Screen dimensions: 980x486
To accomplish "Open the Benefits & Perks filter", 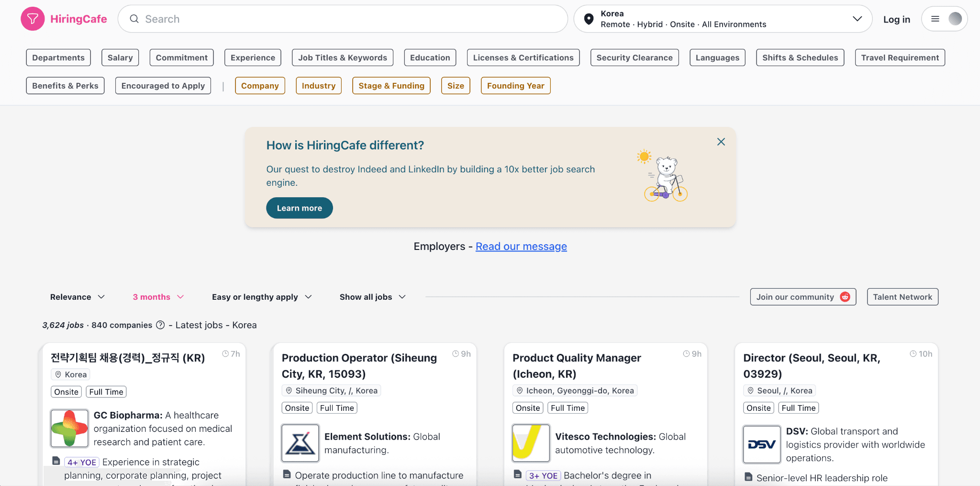I will coord(65,86).
